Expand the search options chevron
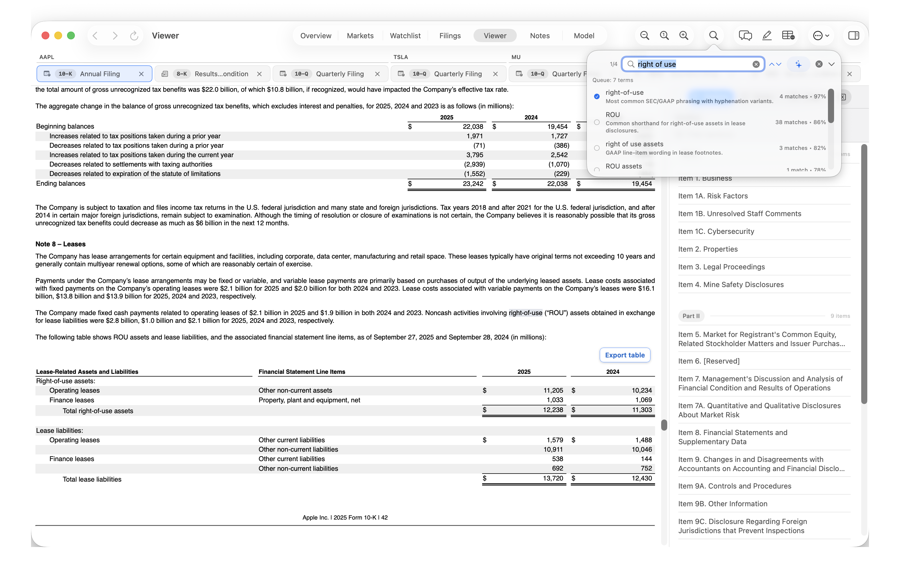The height and width of the screenshot is (588, 900). 832,64
